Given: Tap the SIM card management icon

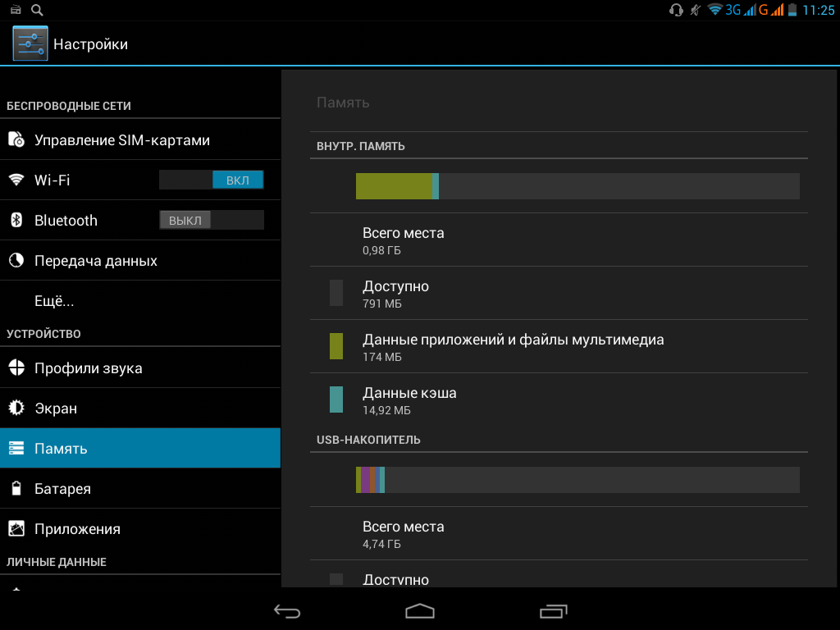Looking at the screenshot, I should (16, 139).
